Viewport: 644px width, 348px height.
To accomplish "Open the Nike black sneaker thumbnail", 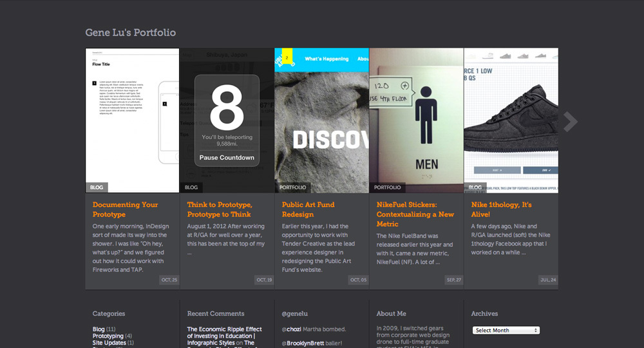I will (x=511, y=121).
